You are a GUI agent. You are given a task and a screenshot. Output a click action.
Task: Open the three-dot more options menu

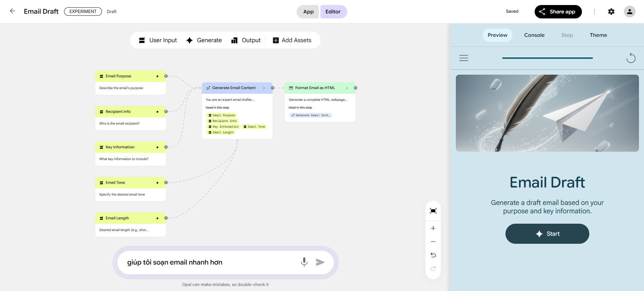pos(594,12)
